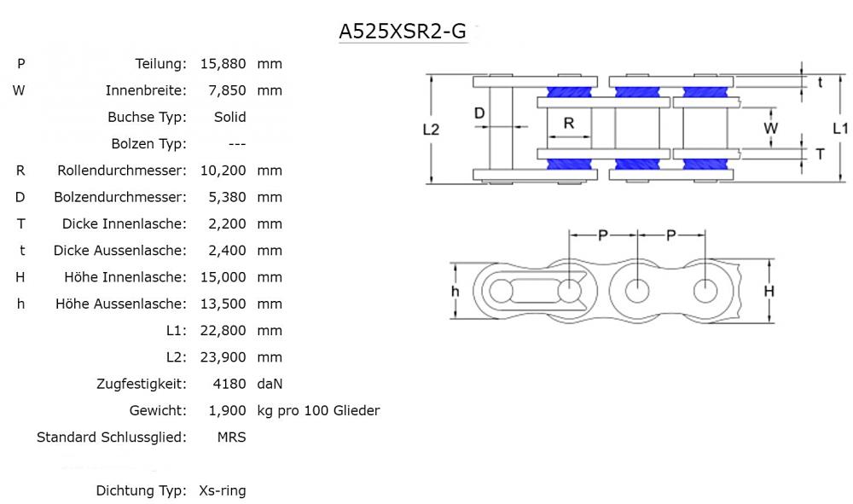Expand the Bolzen Typ field showing ---

tap(236, 143)
